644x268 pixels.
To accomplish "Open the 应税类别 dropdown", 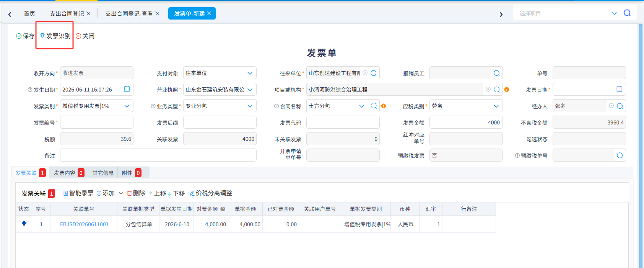I will tap(496, 106).
